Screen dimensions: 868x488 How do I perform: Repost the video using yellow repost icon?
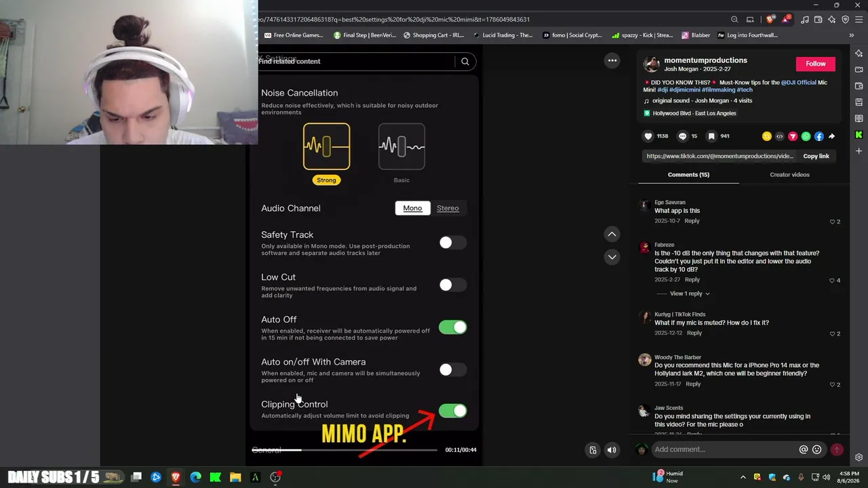click(767, 136)
